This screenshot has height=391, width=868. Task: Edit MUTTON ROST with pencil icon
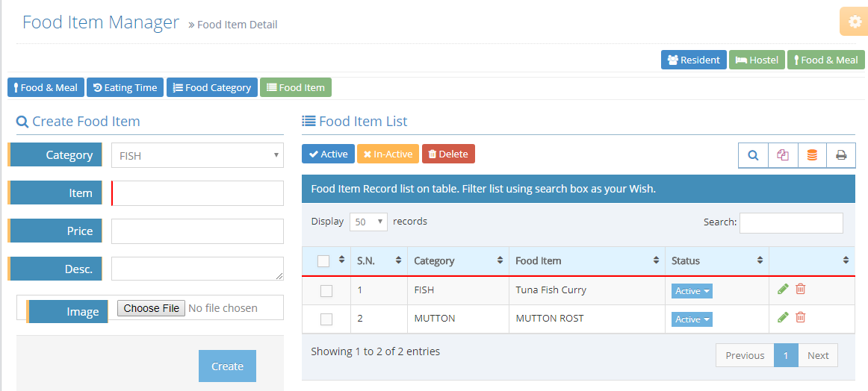point(783,317)
